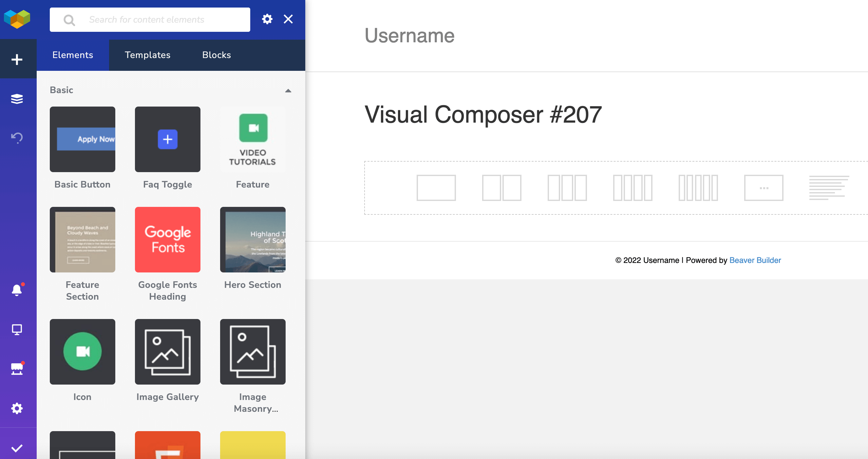Switch to the Blocks tab
Image resolution: width=868 pixels, height=459 pixels.
point(216,55)
